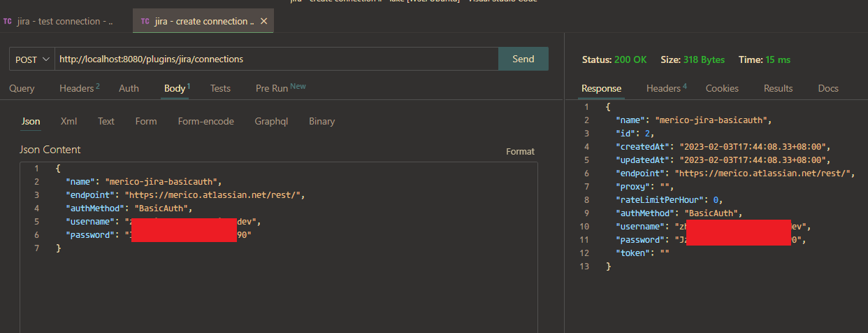
Task: Click the "token" line in response
Action: (642, 253)
